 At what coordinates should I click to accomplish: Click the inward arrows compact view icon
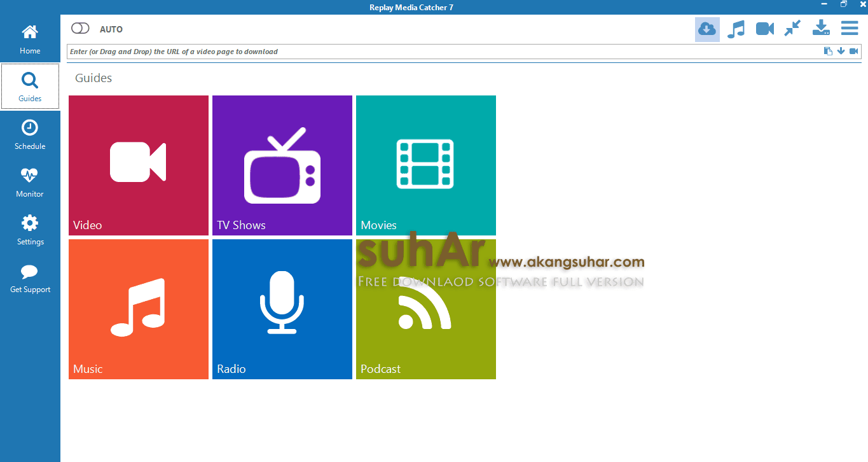[792, 29]
